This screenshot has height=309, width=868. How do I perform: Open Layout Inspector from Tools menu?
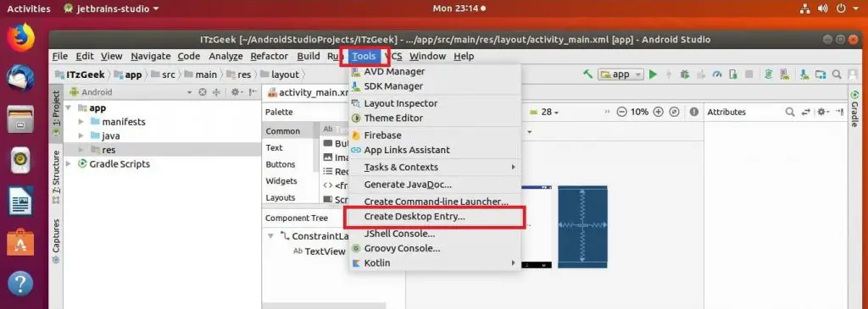[435, 103]
